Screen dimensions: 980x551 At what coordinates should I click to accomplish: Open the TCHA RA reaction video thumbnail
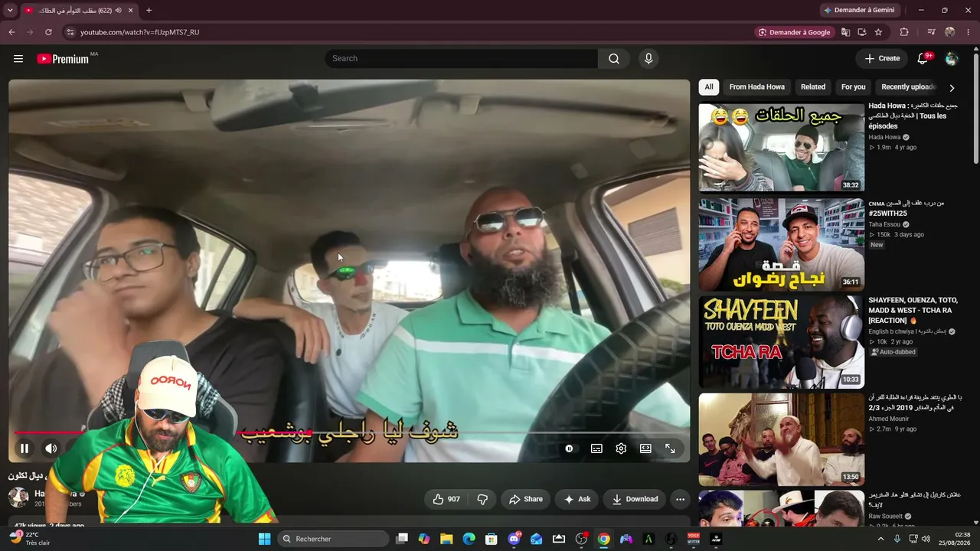click(781, 341)
